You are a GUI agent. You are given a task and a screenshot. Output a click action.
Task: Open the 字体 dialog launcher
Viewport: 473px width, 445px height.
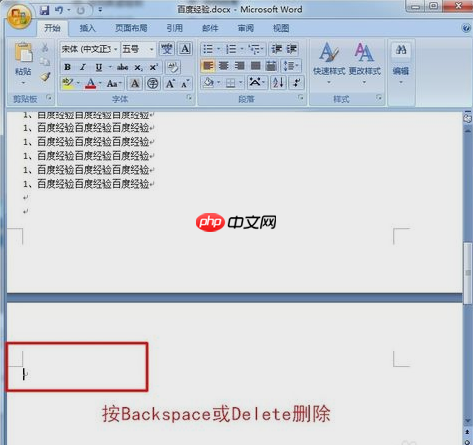pos(189,97)
